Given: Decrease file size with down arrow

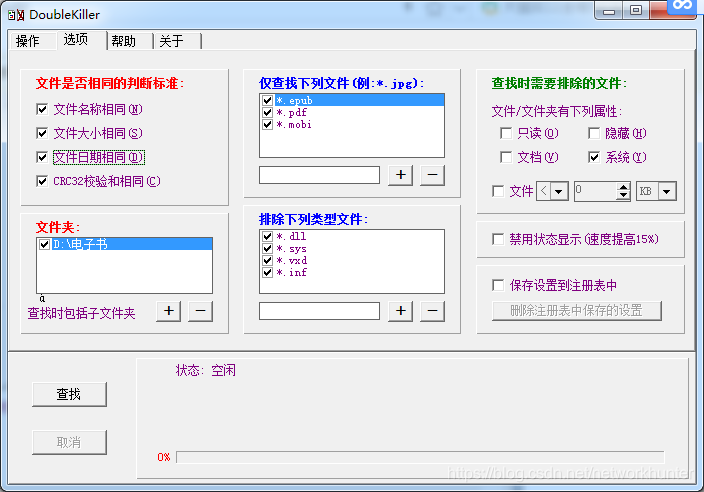Looking at the screenshot, I should point(623,196).
